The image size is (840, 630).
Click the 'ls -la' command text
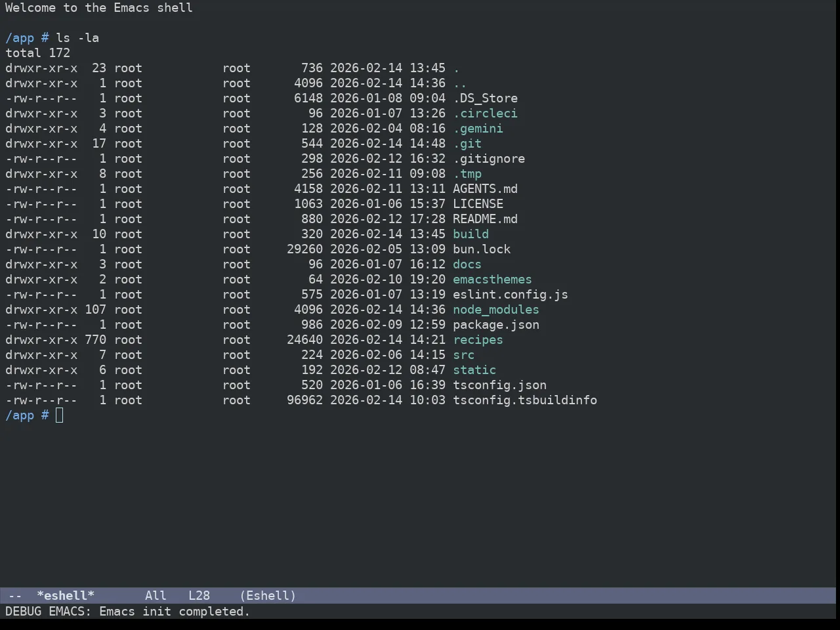pos(77,38)
